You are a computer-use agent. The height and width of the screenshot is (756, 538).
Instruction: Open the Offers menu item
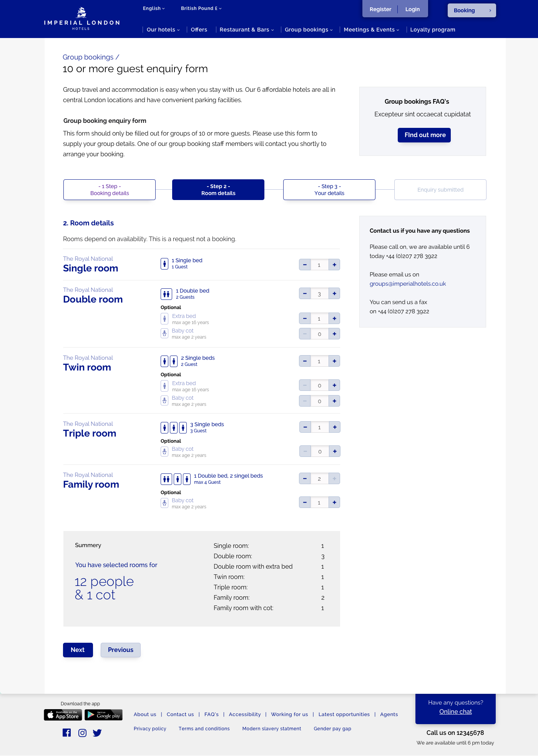(x=199, y=30)
